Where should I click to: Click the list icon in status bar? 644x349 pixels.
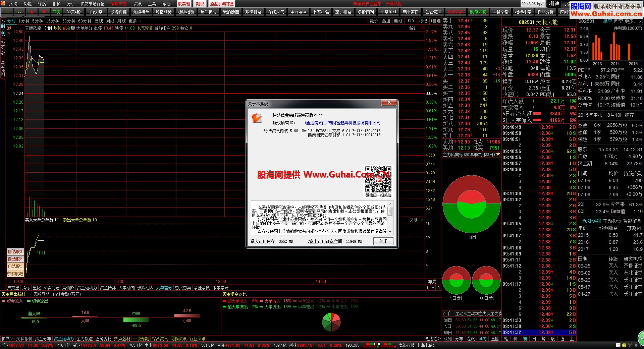click(x=618, y=345)
